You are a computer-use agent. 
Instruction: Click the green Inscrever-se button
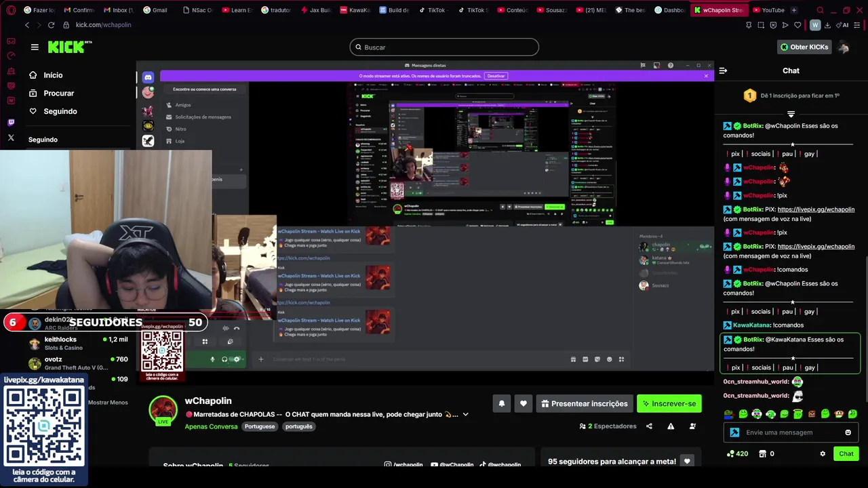coord(669,403)
